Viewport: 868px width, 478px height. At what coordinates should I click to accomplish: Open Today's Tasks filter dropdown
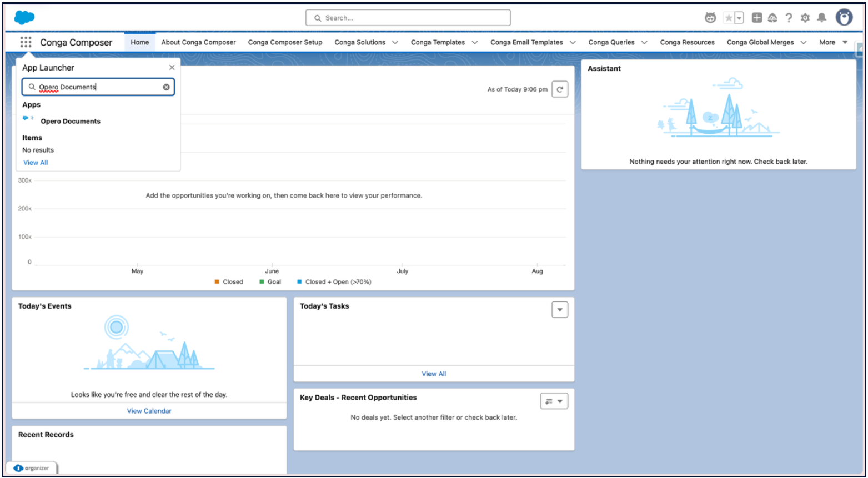click(560, 310)
